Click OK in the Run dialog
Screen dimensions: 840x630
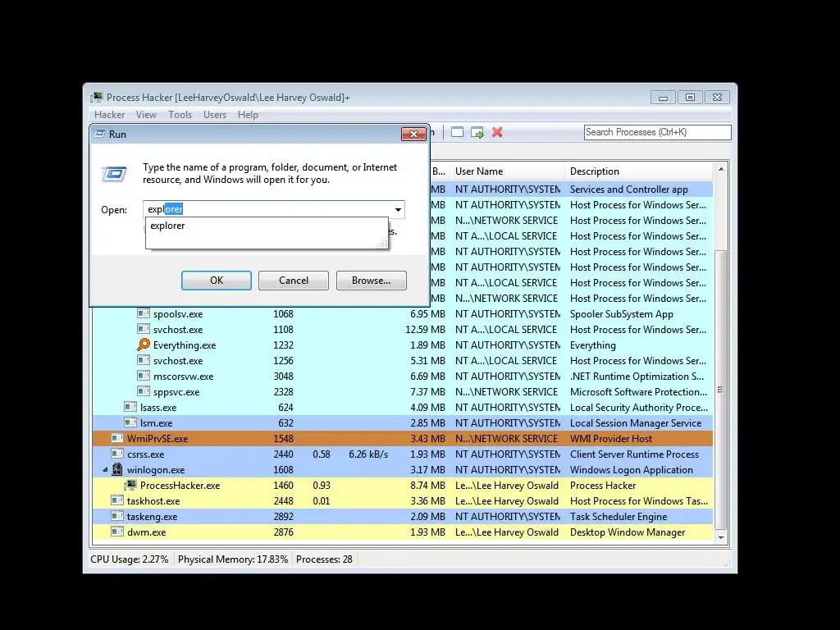point(217,281)
